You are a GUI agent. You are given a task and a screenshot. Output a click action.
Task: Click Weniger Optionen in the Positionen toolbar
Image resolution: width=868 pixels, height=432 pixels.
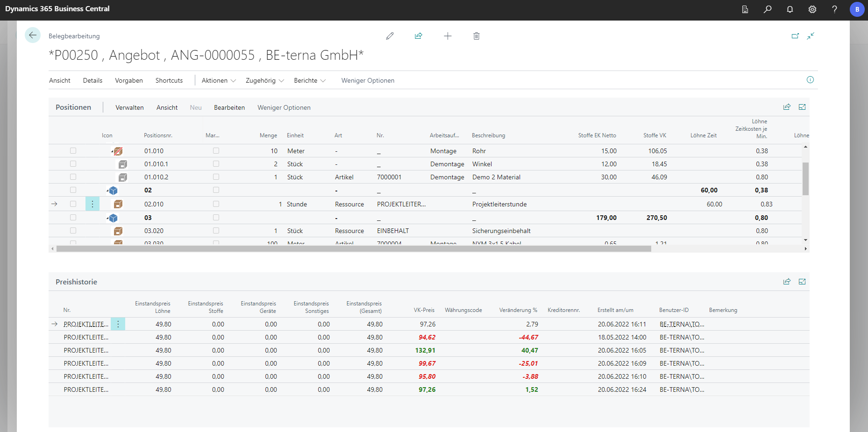tap(284, 107)
